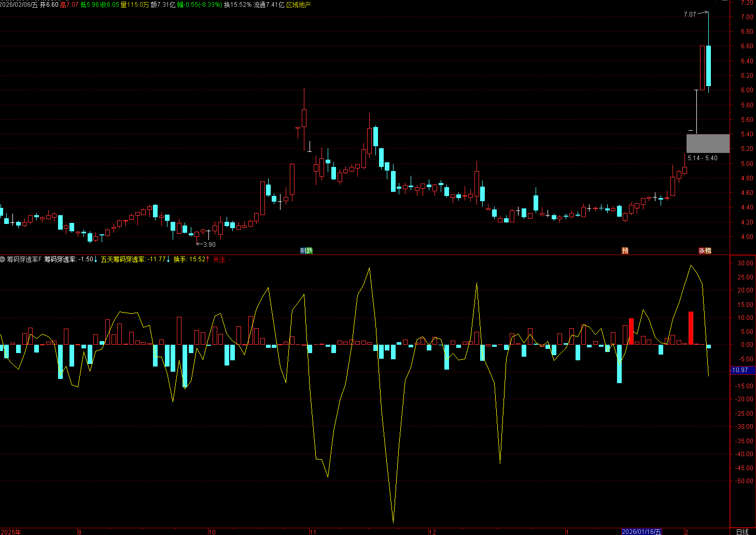Click the highlighted 2026/01/16/五 date label
Screen dimensions: 756x535
pos(641,531)
